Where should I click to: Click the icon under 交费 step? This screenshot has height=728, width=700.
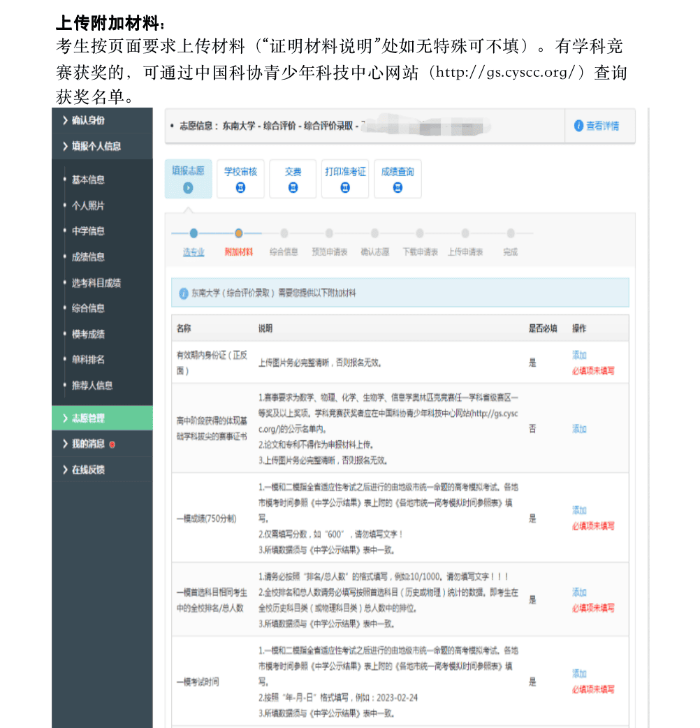[293, 187]
